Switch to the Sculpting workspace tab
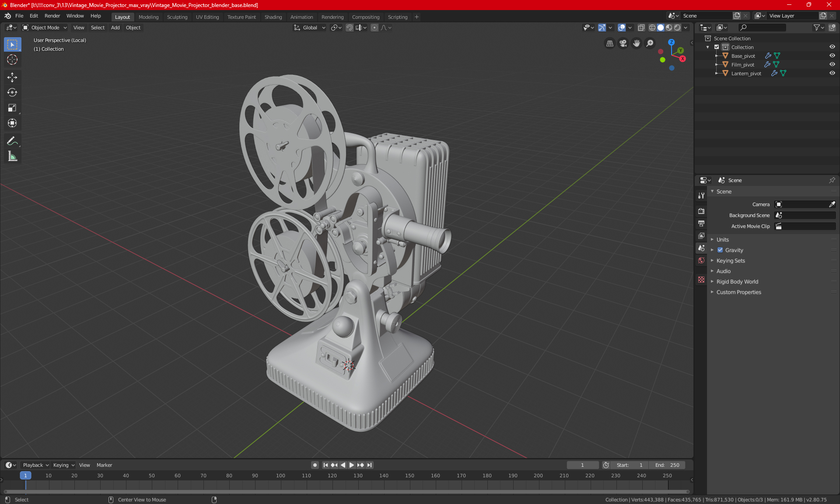The image size is (840, 504). 177,17
